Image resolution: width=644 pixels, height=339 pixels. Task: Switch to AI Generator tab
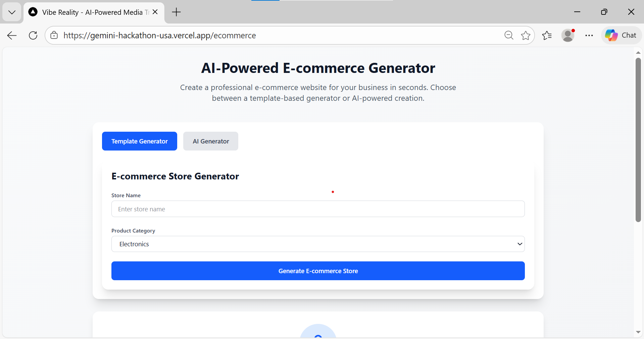[211, 141]
